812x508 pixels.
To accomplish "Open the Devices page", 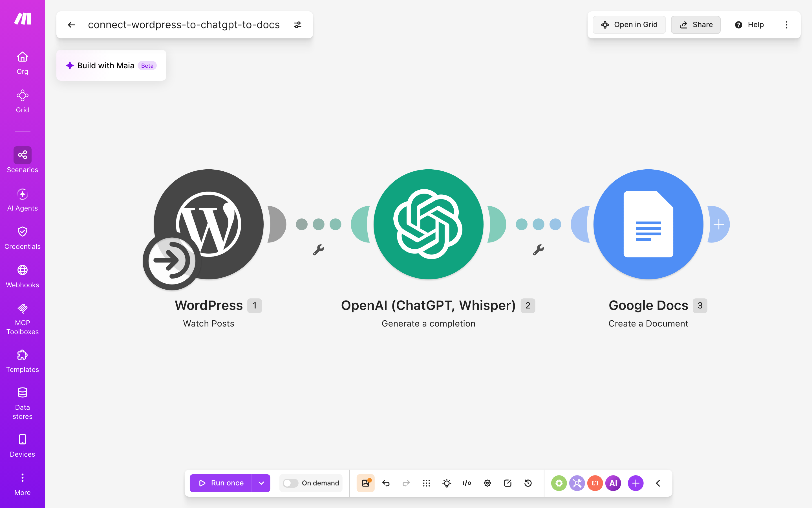I will click(23, 446).
